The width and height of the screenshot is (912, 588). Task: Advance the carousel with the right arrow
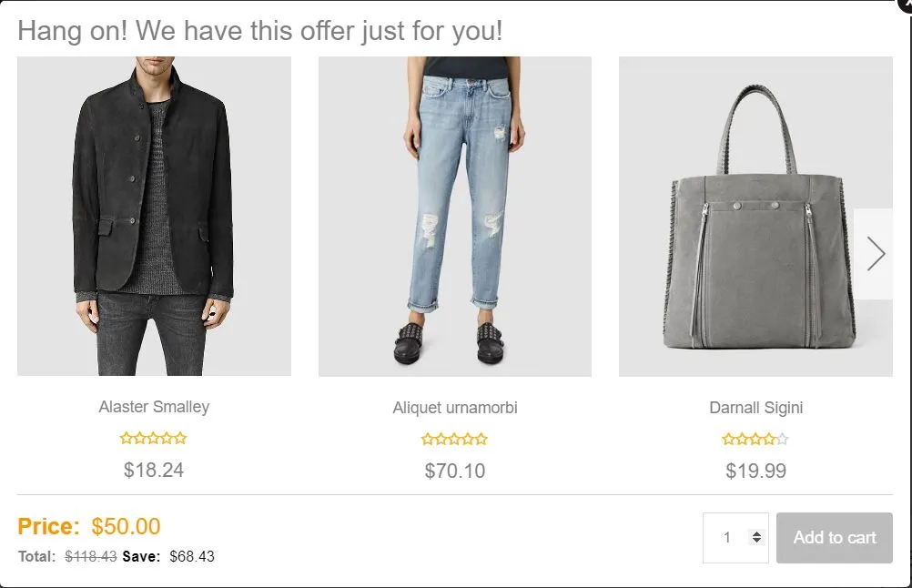(x=876, y=253)
